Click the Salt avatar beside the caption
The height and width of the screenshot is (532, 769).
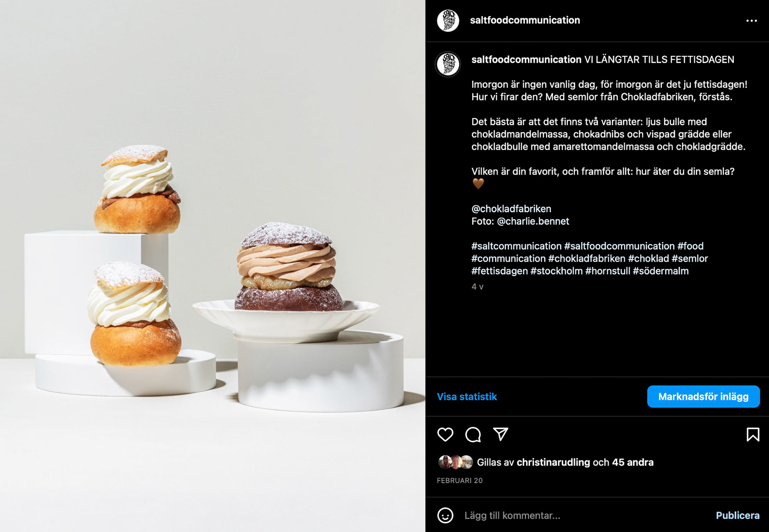pos(448,64)
